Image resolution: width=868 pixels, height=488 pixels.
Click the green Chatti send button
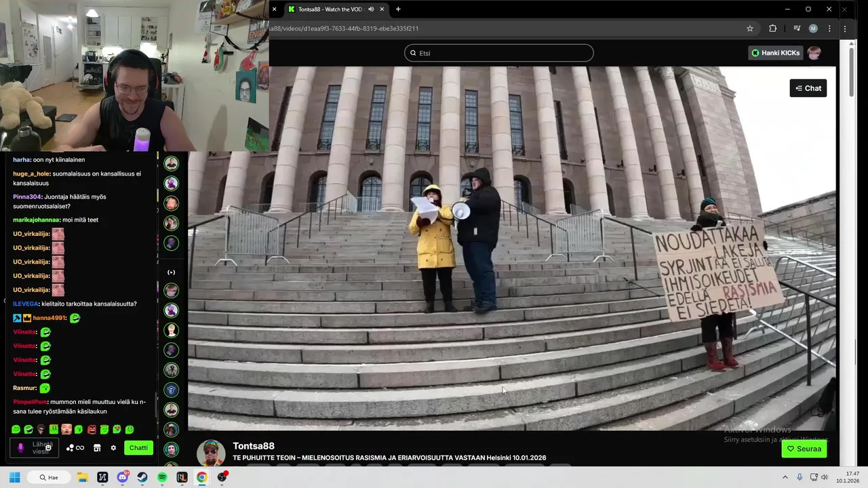pyautogui.click(x=138, y=448)
